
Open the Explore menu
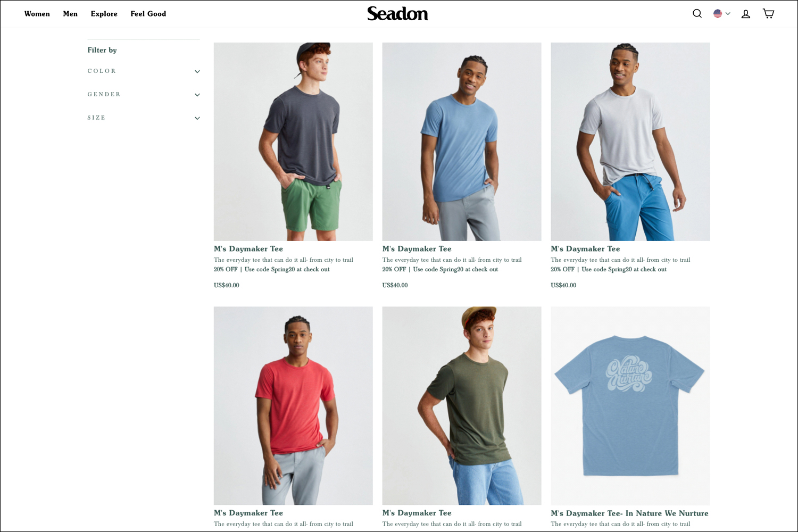pos(104,14)
